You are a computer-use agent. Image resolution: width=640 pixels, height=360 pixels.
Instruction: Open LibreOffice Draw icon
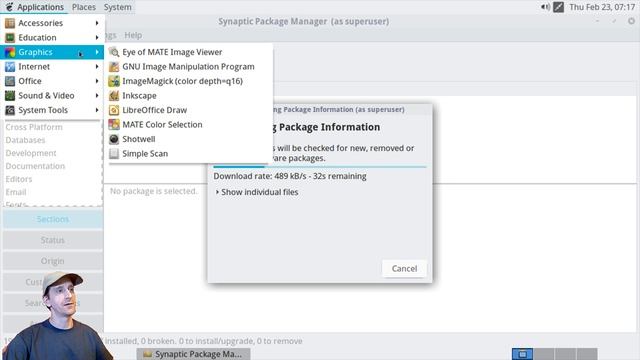114,110
